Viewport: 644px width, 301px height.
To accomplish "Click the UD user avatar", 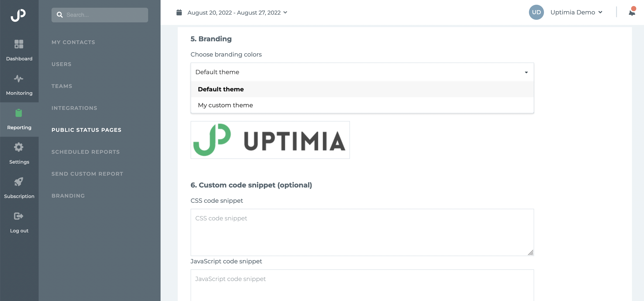I will [536, 12].
